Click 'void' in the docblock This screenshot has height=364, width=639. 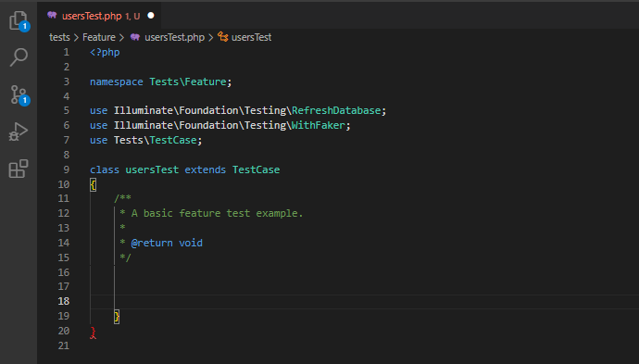coord(191,244)
